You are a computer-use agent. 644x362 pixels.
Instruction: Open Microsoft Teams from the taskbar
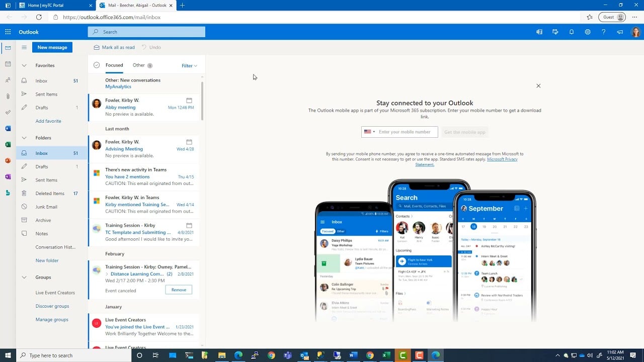tap(288, 355)
